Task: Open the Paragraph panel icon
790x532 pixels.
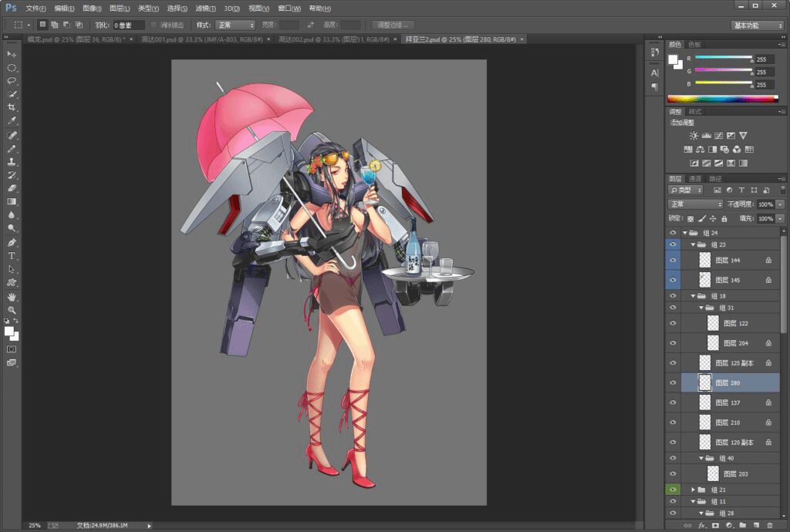Action: coord(654,86)
